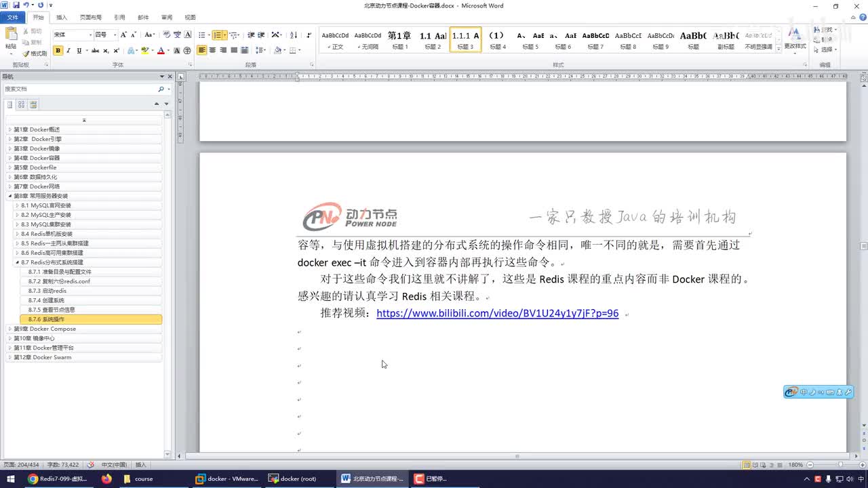Click the decrease indent icon
This screenshot has height=488, width=868.
251,35
